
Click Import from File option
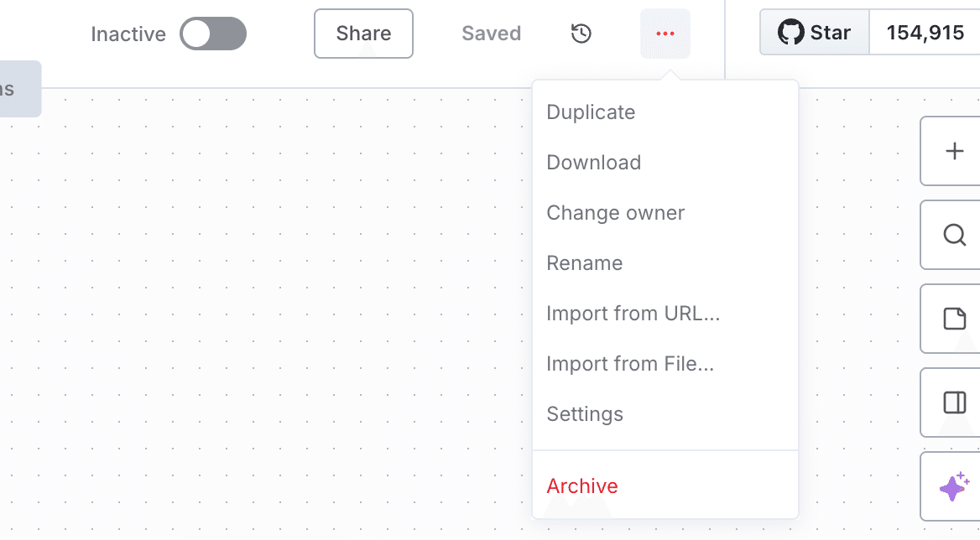pos(629,364)
